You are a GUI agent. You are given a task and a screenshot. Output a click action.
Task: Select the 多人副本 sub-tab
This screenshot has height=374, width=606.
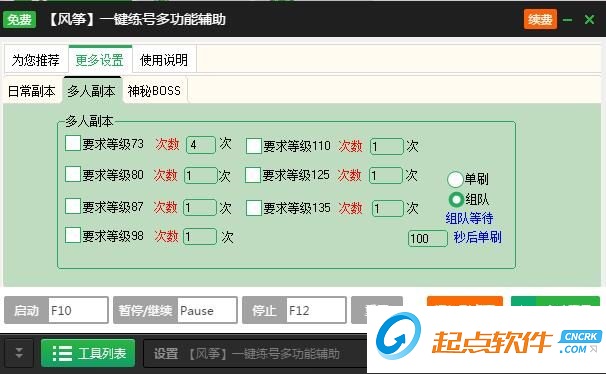pyautogui.click(x=92, y=91)
